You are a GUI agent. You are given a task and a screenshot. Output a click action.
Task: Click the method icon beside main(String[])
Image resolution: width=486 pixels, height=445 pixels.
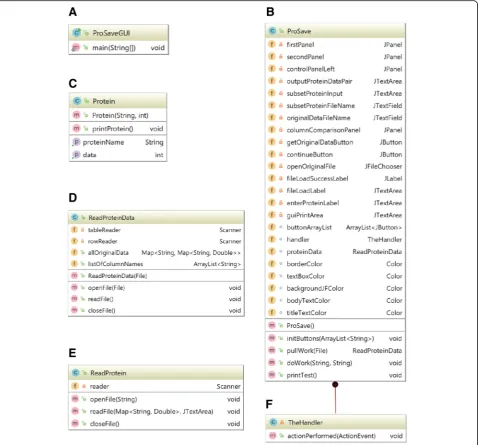click(76, 48)
